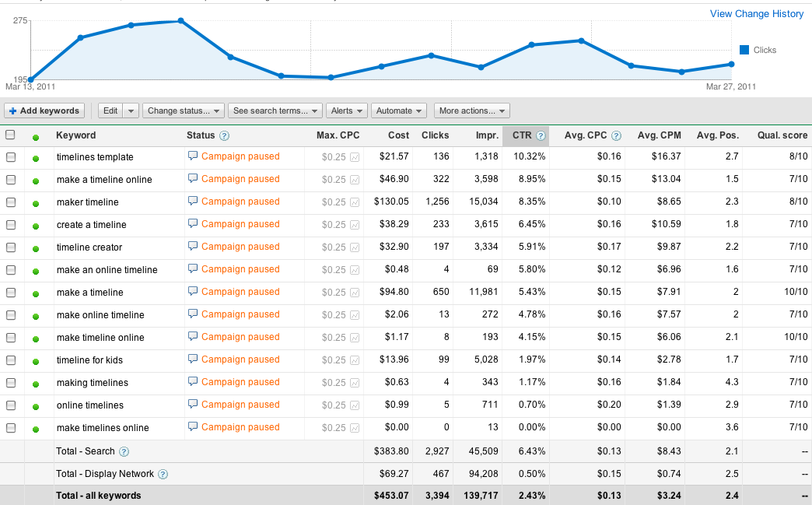Open the Alerts menu

pyautogui.click(x=346, y=110)
